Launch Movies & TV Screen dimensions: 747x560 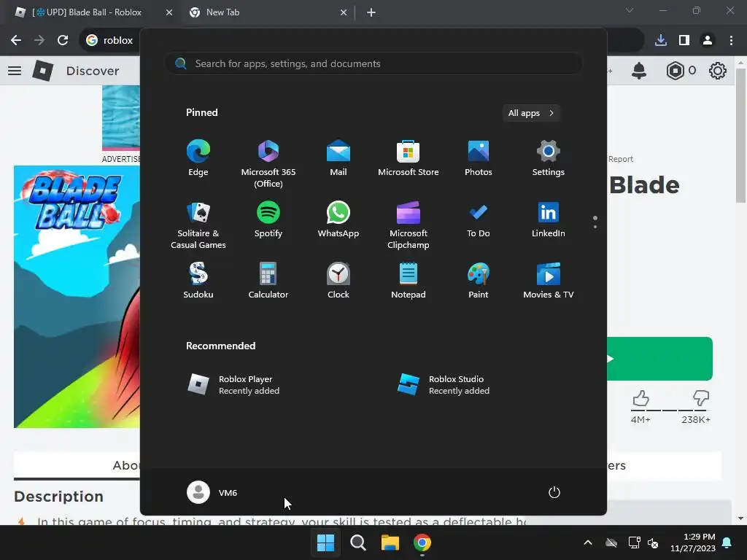(549, 281)
